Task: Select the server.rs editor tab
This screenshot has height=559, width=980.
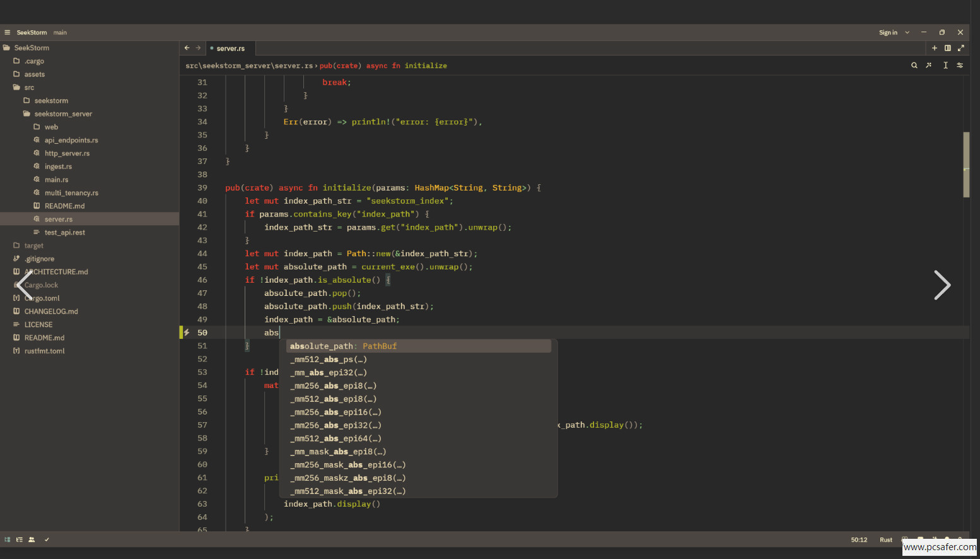Action: click(230, 48)
